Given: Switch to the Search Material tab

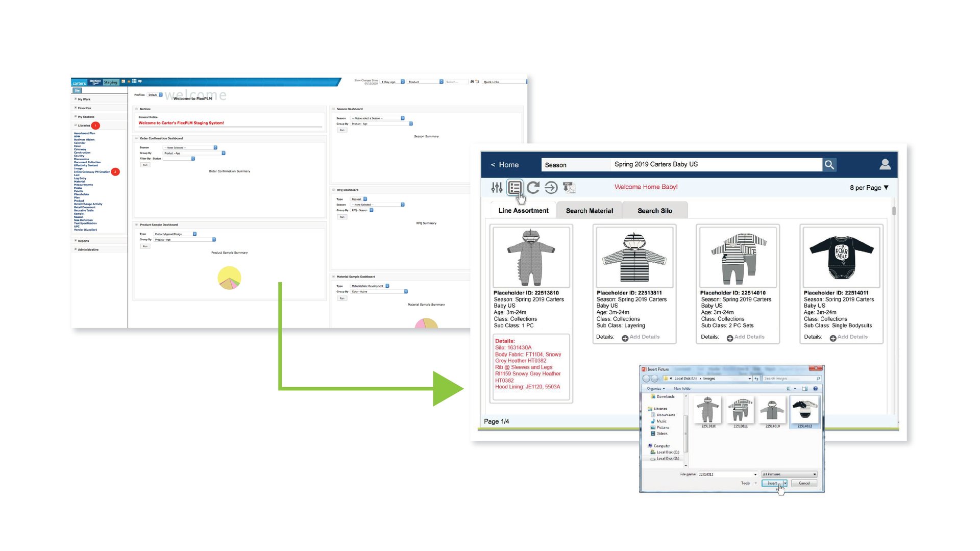Looking at the screenshot, I should point(589,211).
